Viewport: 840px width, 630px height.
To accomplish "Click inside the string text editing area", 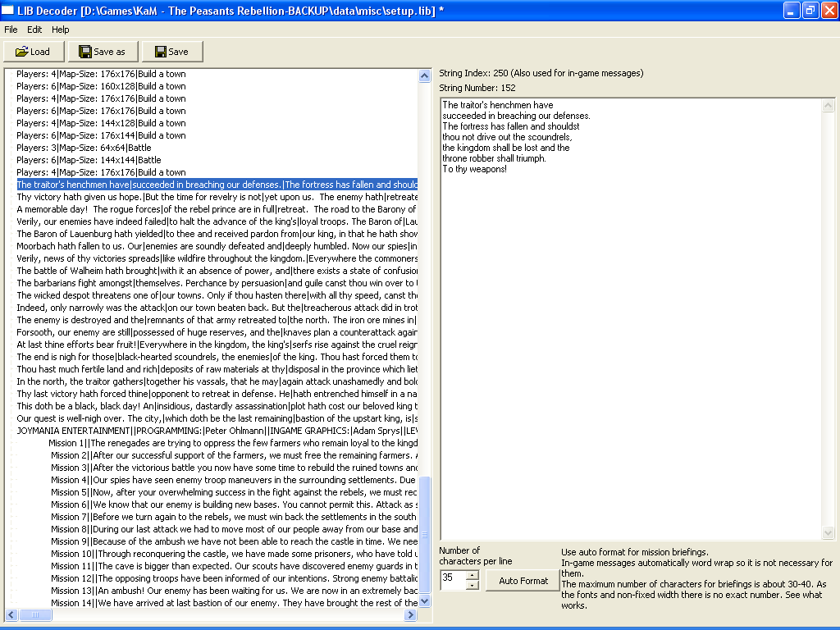I will (632, 328).
